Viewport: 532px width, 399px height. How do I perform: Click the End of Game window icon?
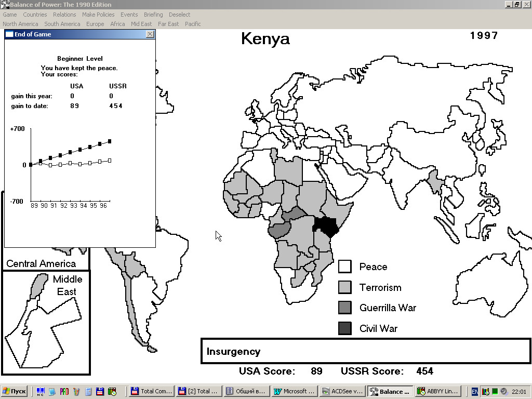click(x=9, y=34)
